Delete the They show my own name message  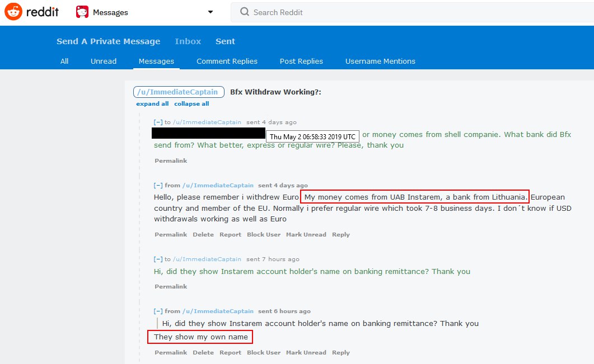point(203,352)
